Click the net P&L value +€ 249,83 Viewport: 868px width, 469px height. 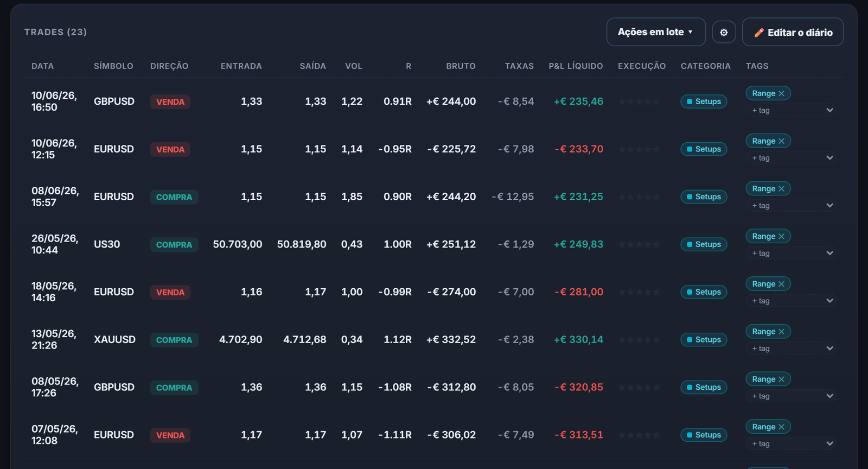[x=578, y=244]
